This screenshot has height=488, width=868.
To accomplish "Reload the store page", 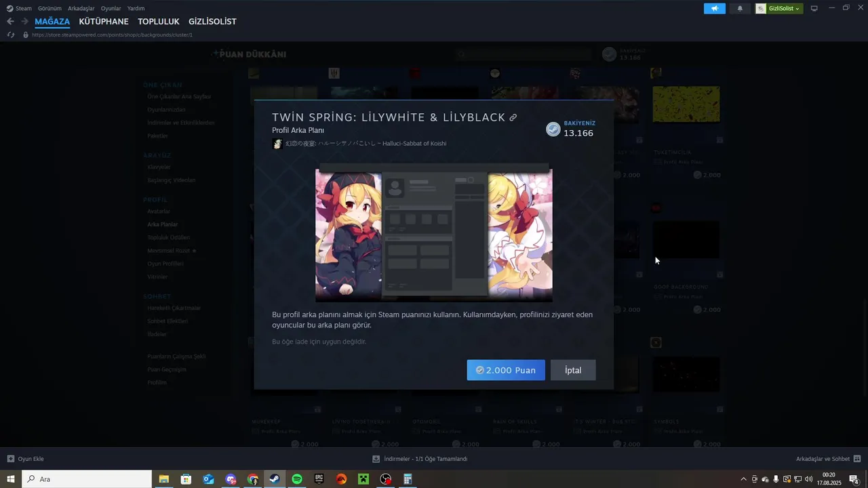I will click(11, 35).
